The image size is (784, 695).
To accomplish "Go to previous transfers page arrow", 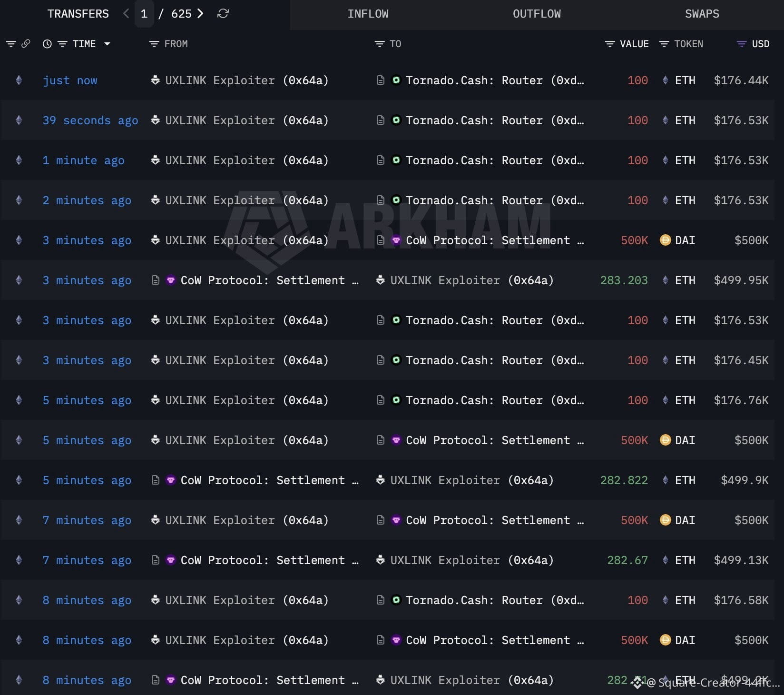I will click(x=126, y=14).
